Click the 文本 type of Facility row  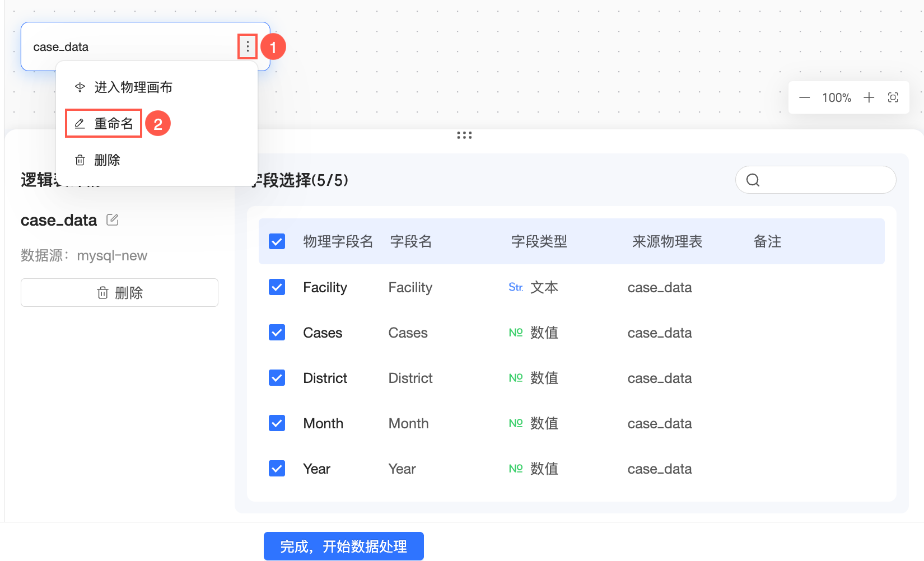[x=544, y=287]
